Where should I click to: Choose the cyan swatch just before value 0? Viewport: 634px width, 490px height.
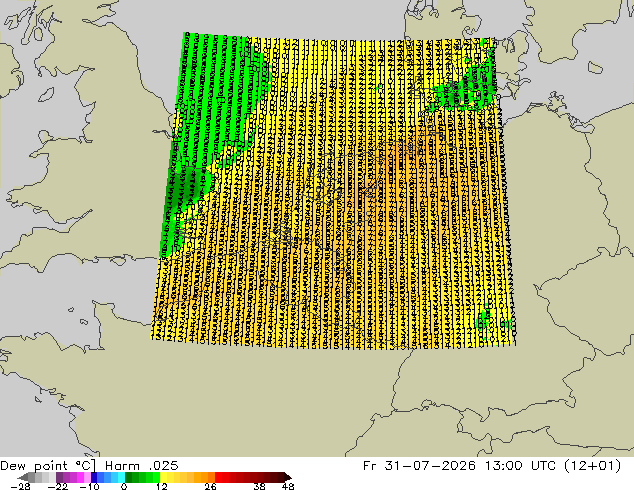[121, 477]
